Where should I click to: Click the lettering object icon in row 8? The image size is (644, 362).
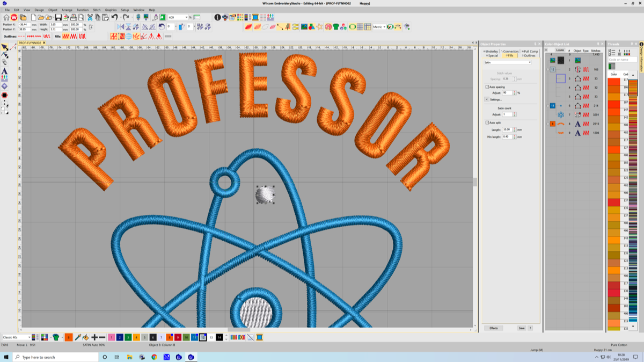[577, 124]
